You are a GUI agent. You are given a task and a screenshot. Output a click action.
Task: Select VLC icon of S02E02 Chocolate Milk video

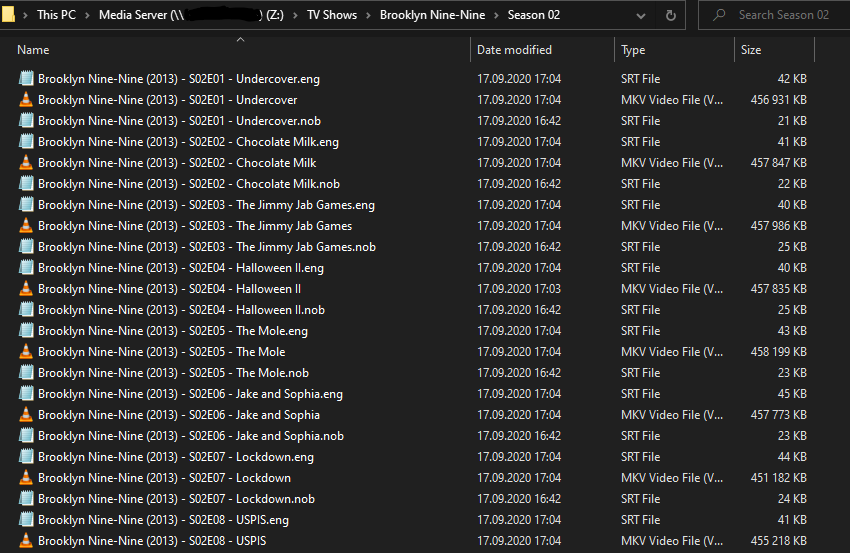coord(25,163)
